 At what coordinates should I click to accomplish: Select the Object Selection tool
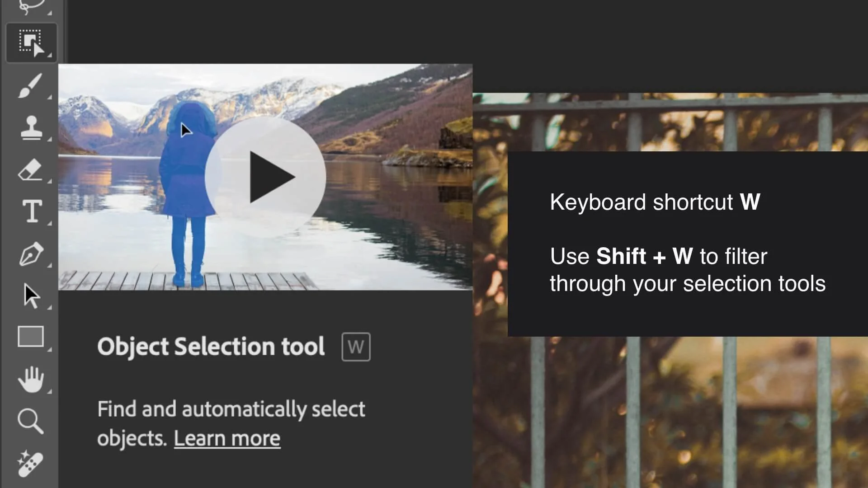click(31, 42)
